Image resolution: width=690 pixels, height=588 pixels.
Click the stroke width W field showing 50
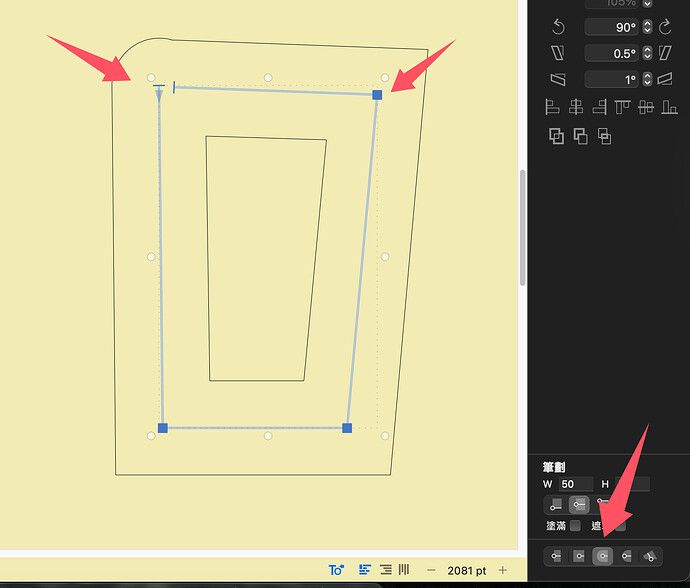[576, 484]
